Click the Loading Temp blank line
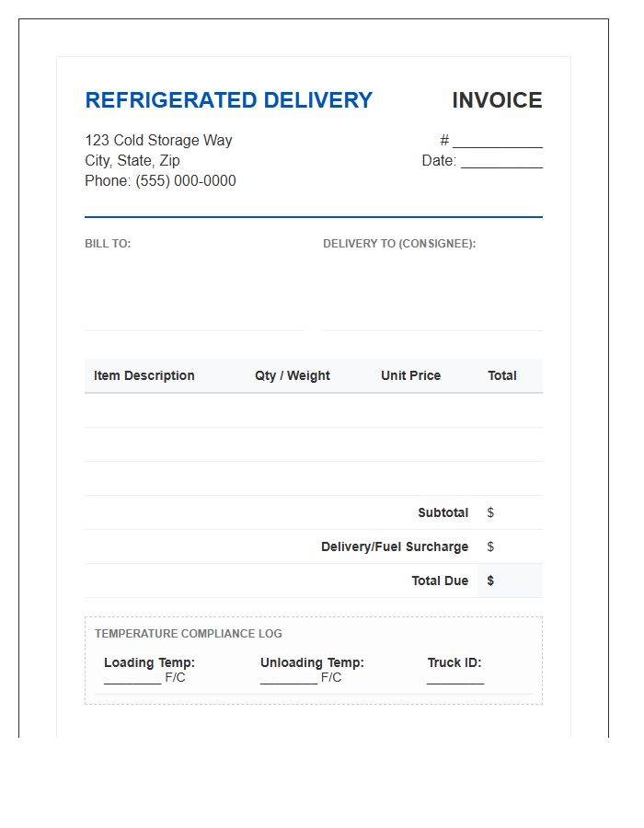 click(132, 679)
